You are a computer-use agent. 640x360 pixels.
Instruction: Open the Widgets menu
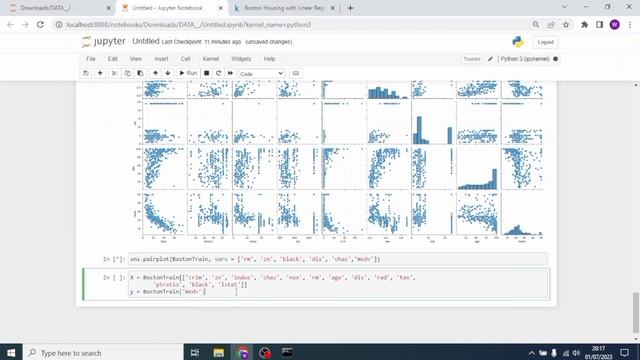point(241,59)
